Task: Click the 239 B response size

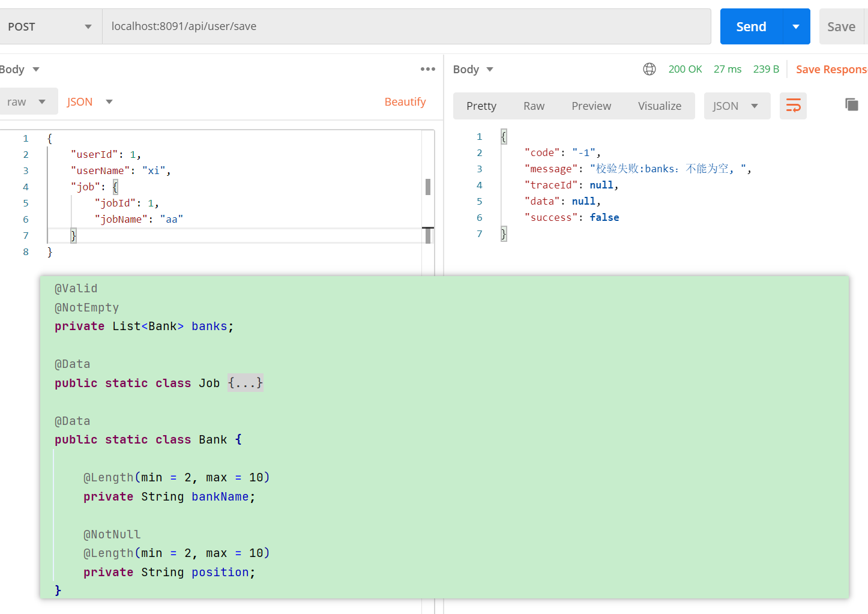Action: click(766, 69)
